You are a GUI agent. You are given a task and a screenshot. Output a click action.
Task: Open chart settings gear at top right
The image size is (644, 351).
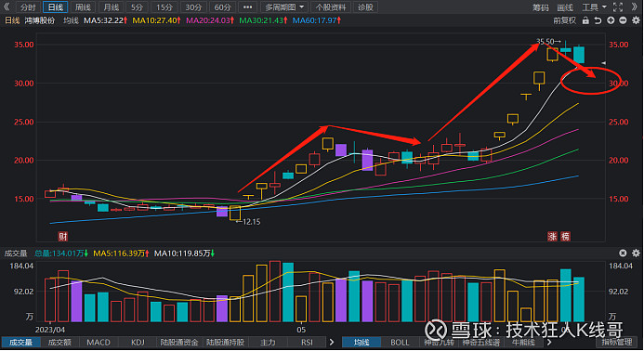[636, 20]
